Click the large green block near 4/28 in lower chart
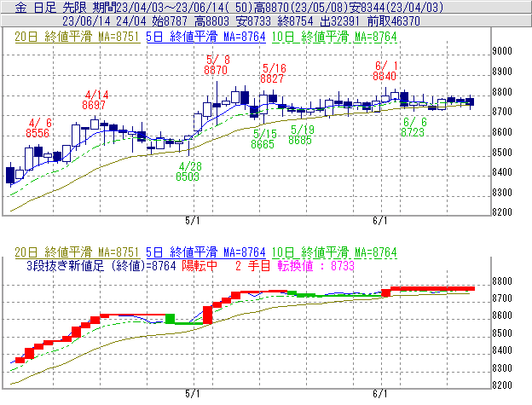532x405 pixels. 170,319
